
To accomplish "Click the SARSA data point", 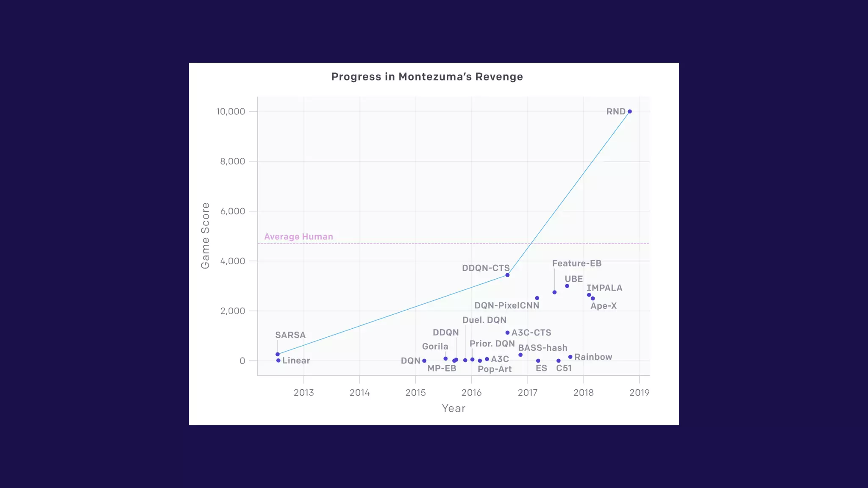I will [x=278, y=354].
